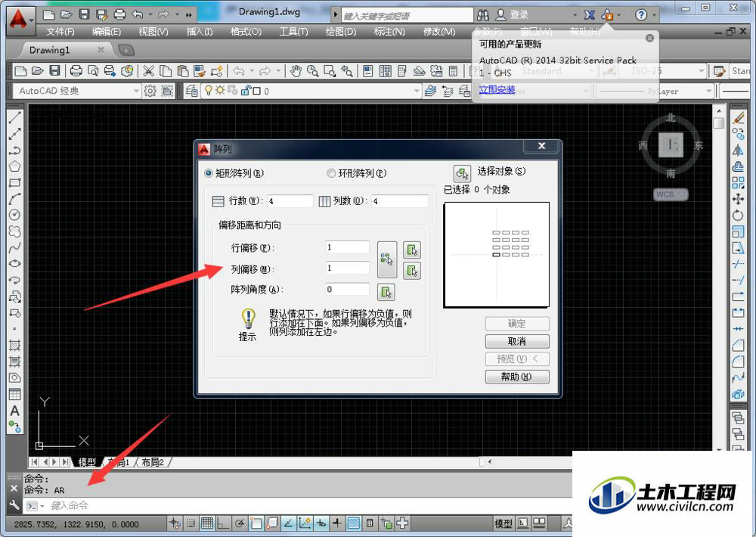Click the Select objects icon in Array dialog
The width and height of the screenshot is (756, 537).
[462, 173]
